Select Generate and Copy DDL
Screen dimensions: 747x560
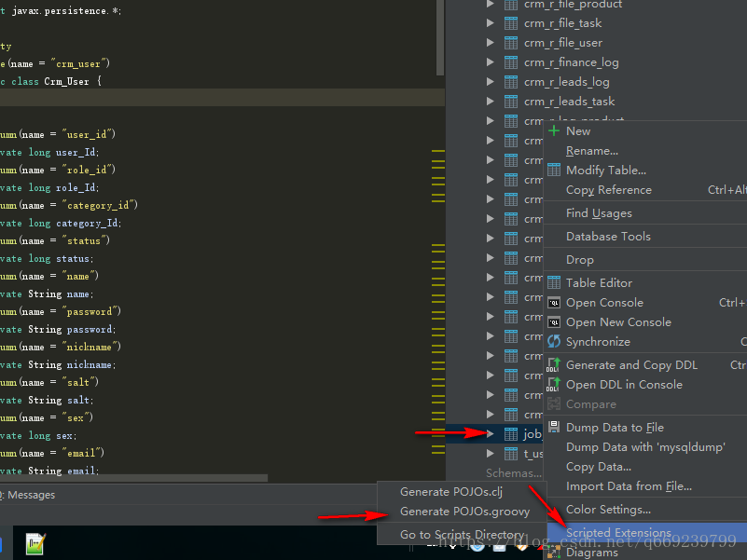645,364
